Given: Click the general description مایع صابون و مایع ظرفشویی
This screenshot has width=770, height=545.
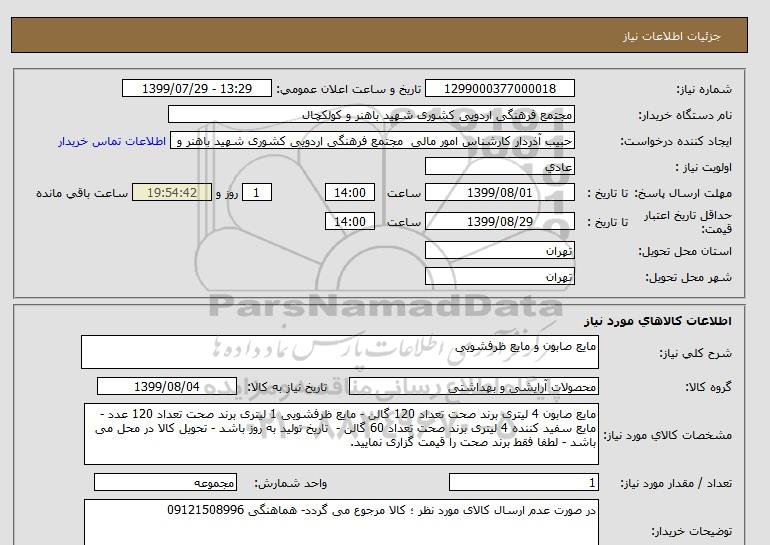Looking at the screenshot, I should [340, 352].
